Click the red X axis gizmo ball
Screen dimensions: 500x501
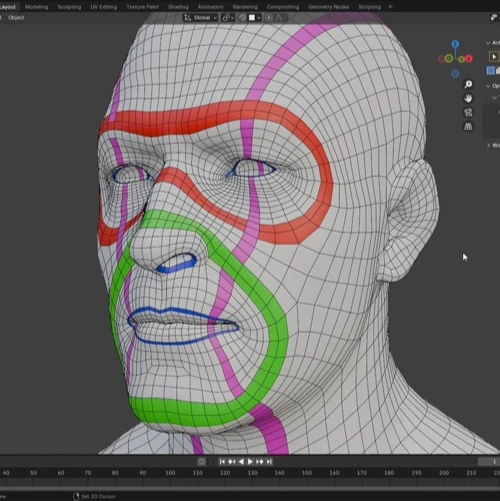(469, 59)
